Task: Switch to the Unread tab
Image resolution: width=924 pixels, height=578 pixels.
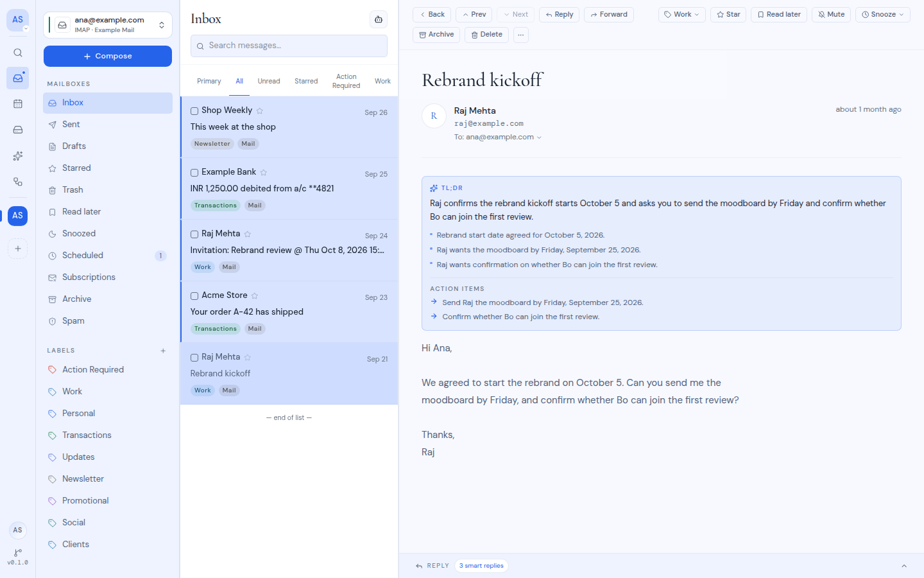Action: (x=269, y=82)
